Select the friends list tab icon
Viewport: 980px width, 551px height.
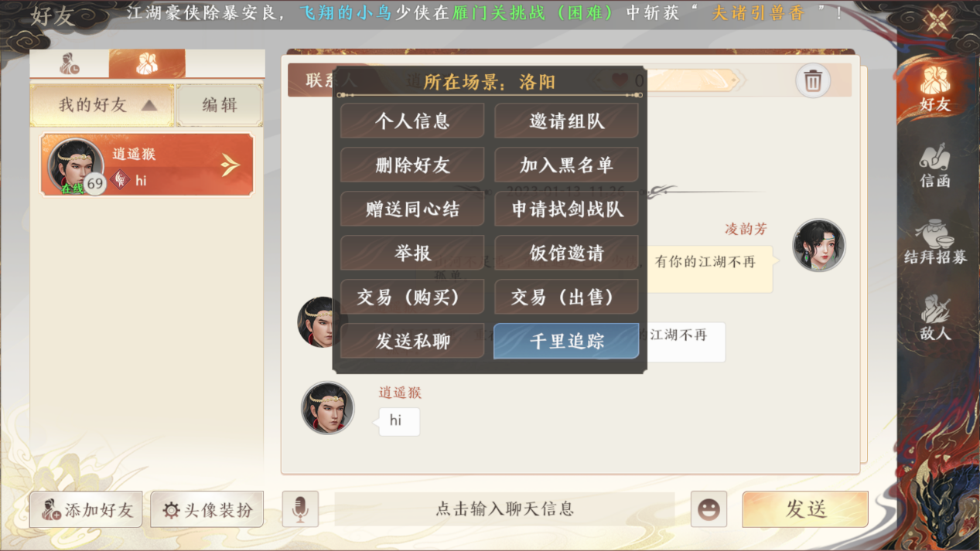point(147,64)
